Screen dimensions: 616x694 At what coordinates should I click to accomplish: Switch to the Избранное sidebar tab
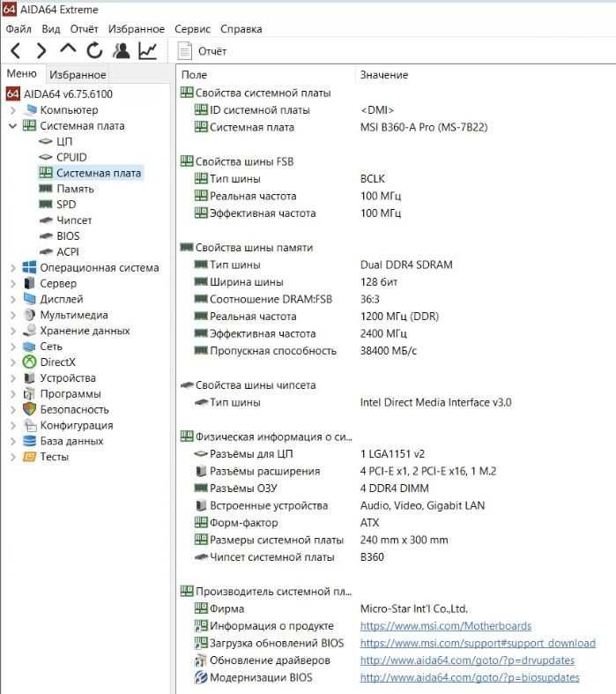point(78,74)
